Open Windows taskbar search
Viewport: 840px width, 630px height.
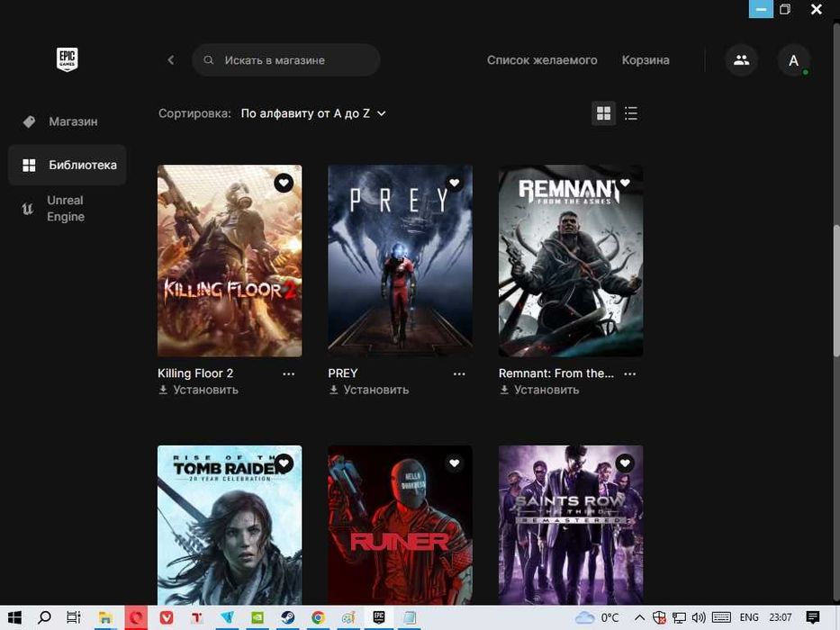click(x=44, y=617)
